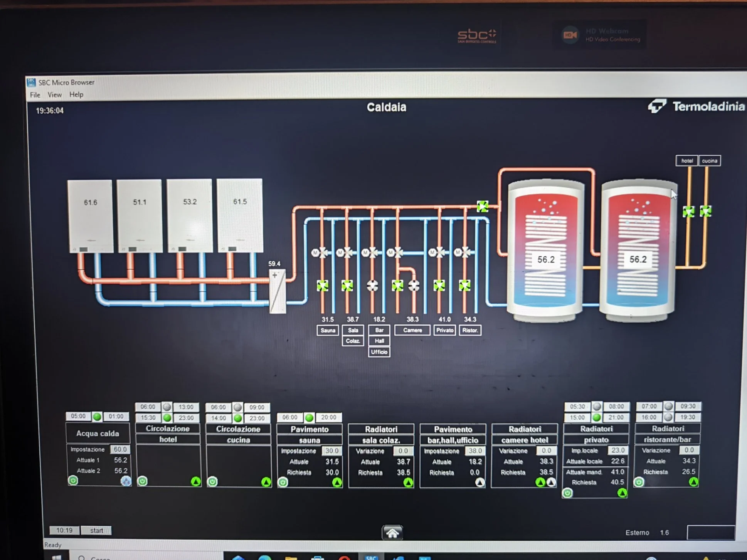This screenshot has height=560, width=747.
Task: Click the boiler tank diverter valve icon
Action: (x=482, y=206)
